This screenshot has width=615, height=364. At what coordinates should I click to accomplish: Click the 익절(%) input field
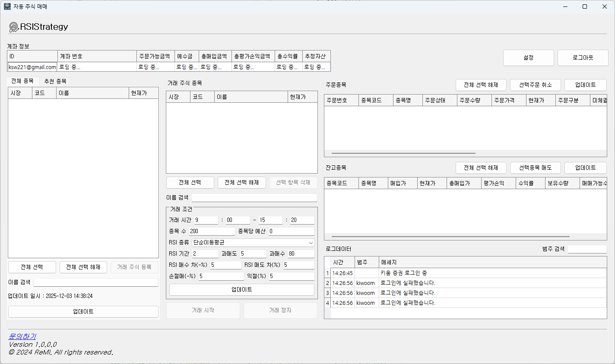tap(292, 276)
